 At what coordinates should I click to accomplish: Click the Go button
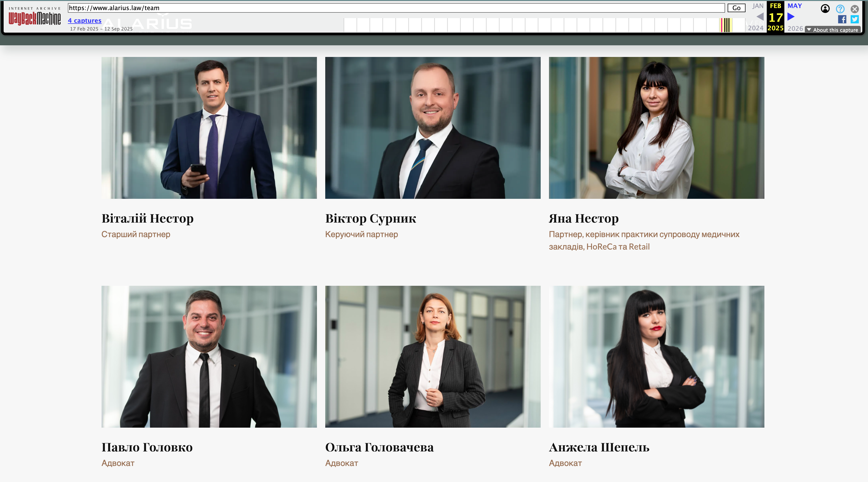(x=736, y=8)
